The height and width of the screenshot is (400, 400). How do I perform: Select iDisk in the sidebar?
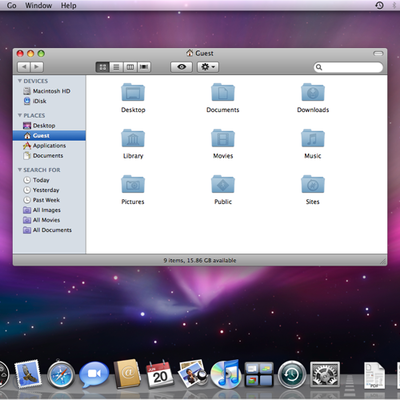coord(49,101)
